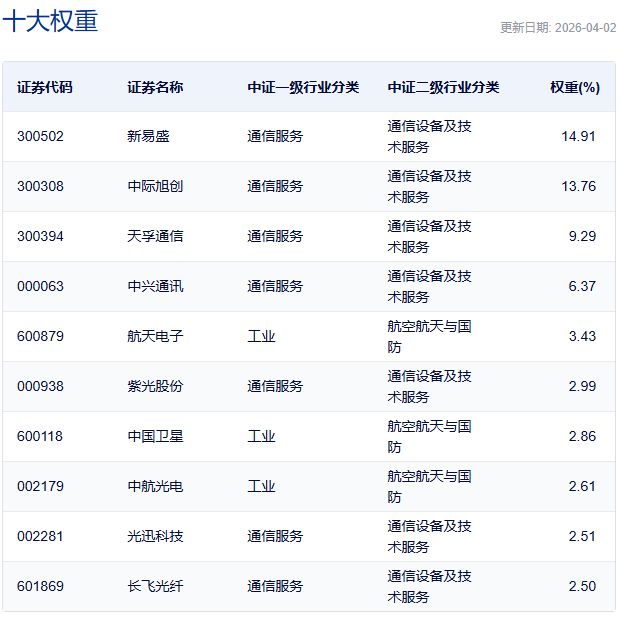The width and height of the screenshot is (621, 617).
Task: Select security code 300502
Action: pos(40,136)
